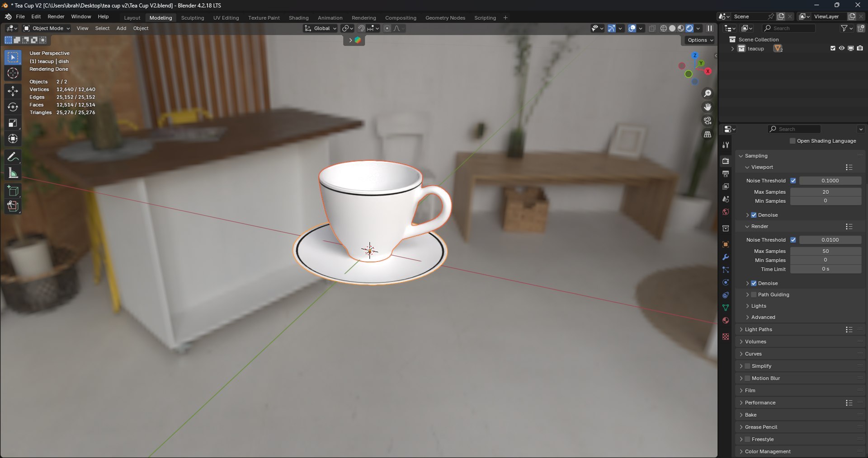Activate the 3D Cursor tool

point(13,73)
